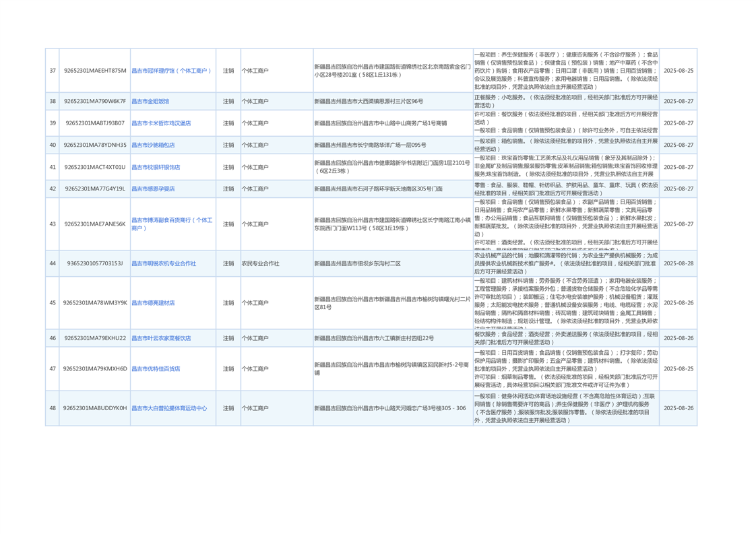The width and height of the screenshot is (756, 534).
Task: Open link 昌吉市明锐农机专业合作社
Action: (164, 263)
